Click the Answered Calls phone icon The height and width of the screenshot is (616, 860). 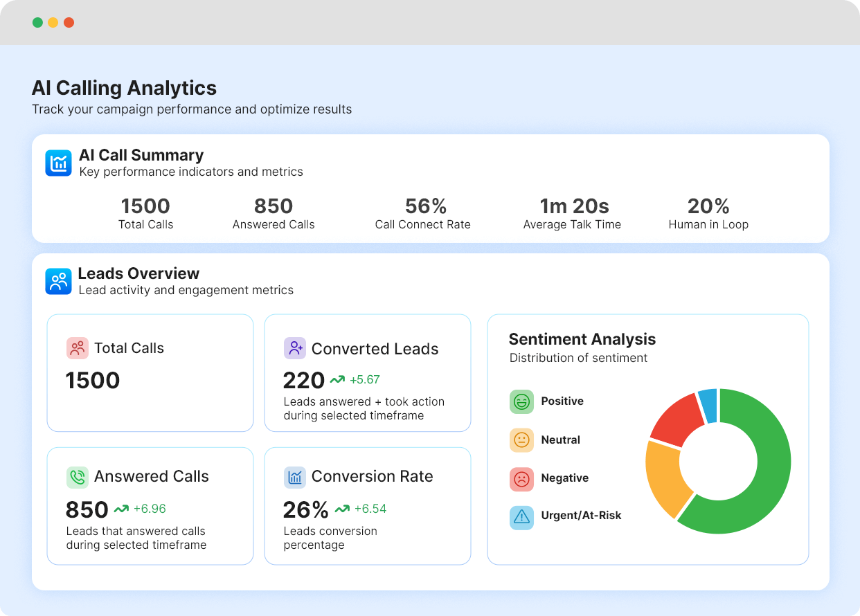pyautogui.click(x=77, y=477)
